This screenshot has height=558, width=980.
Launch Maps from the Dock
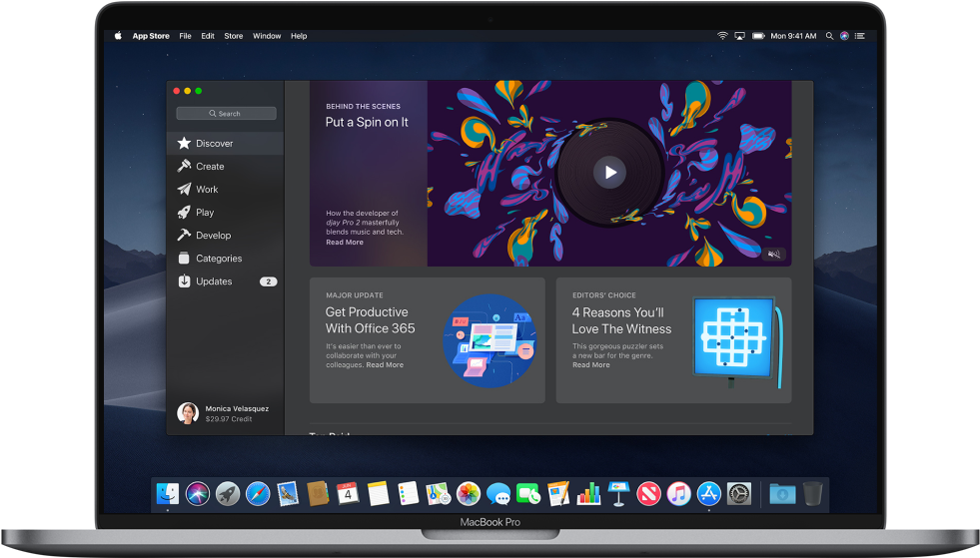[439, 494]
